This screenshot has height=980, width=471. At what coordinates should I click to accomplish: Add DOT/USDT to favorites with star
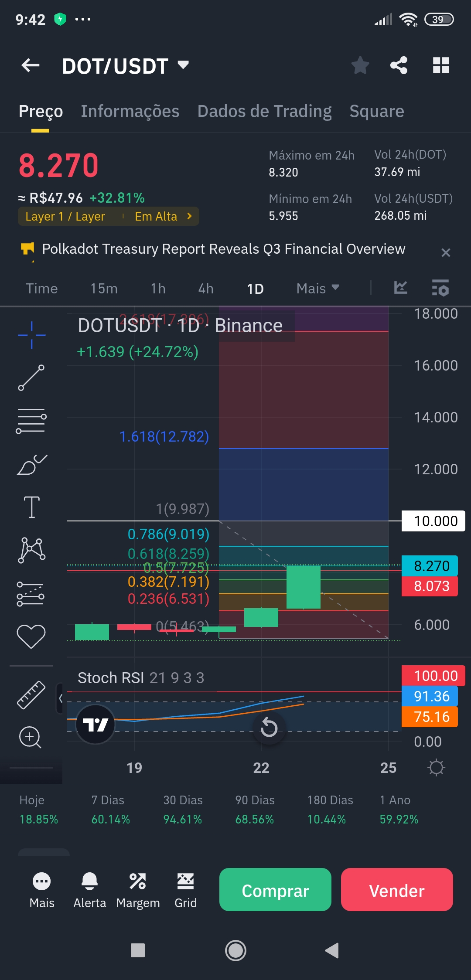pos(360,66)
